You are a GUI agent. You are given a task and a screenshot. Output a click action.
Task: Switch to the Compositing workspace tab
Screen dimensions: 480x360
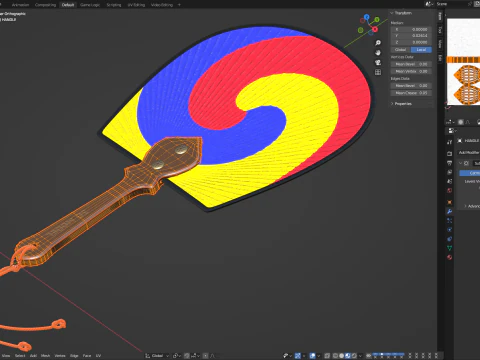tap(45, 5)
